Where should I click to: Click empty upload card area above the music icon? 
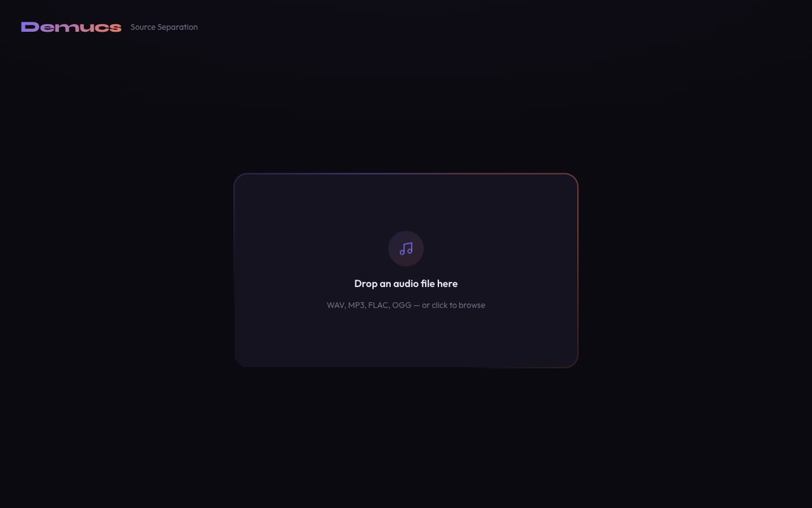pyautogui.click(x=406, y=202)
